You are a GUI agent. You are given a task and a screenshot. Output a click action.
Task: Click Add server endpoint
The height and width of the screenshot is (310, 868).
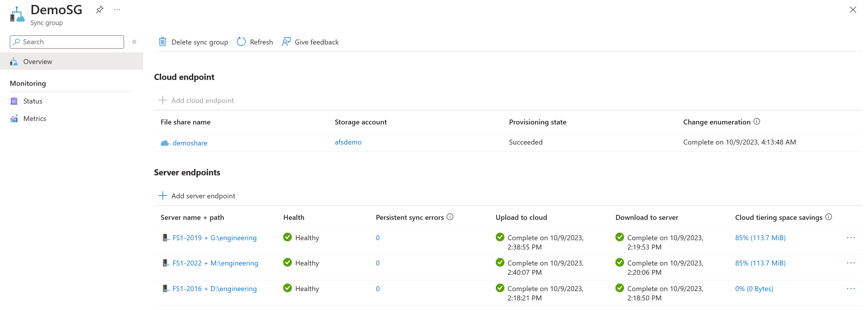203,196
